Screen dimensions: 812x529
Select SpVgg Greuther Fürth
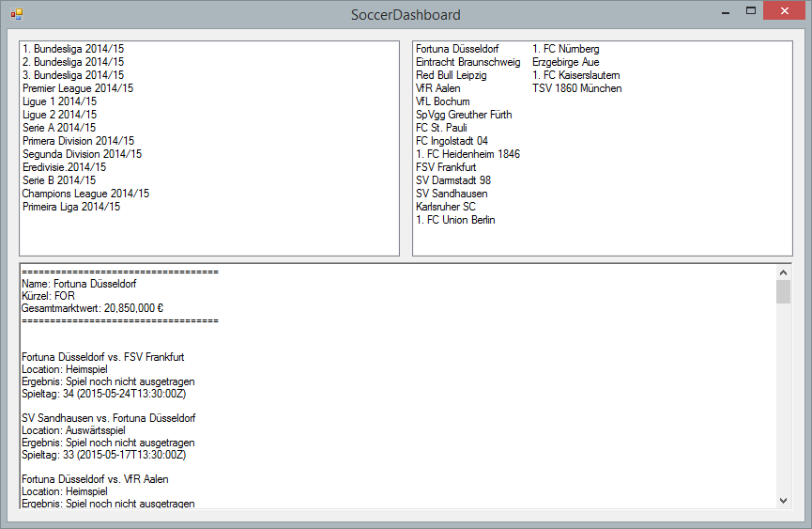coord(464,115)
